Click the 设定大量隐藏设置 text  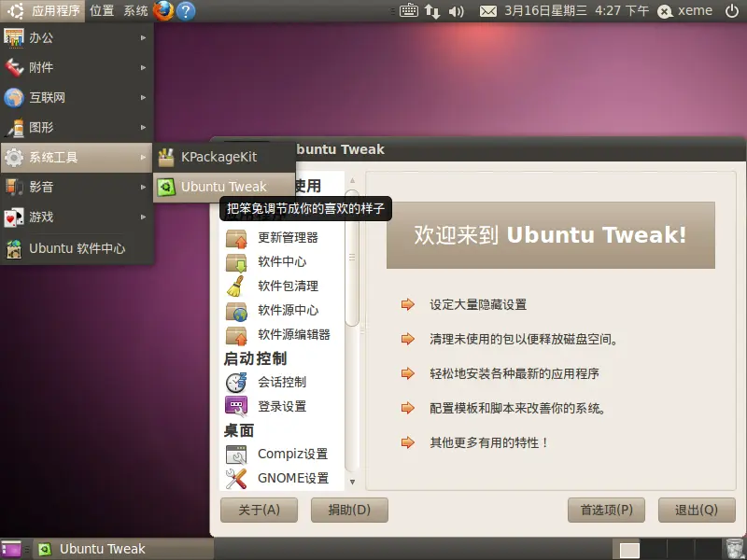(x=478, y=305)
